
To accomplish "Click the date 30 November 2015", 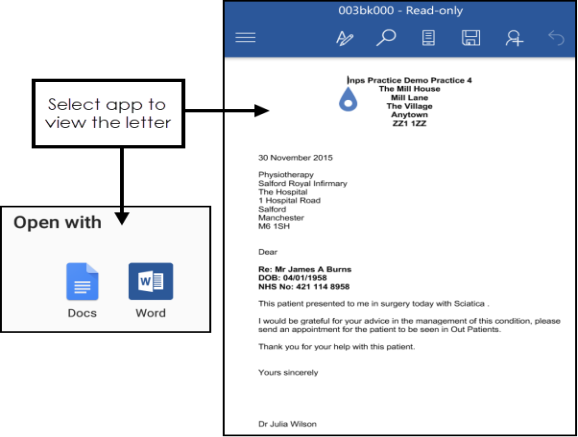I will click(x=295, y=158).
